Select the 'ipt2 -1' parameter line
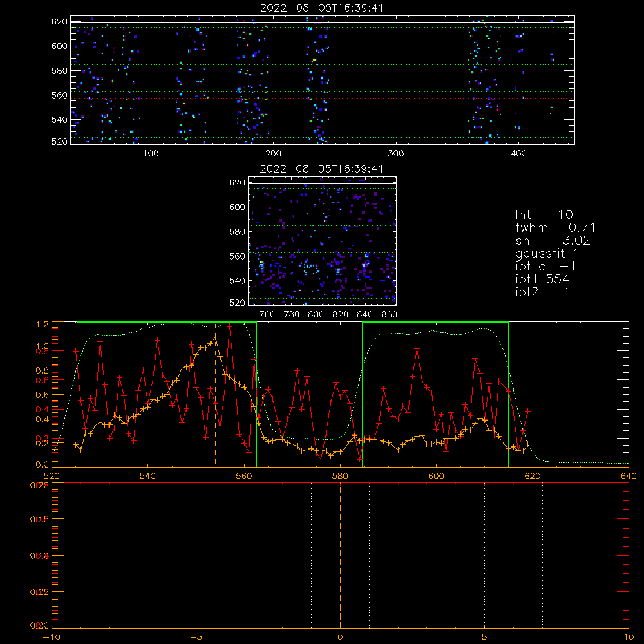 [x=542, y=292]
